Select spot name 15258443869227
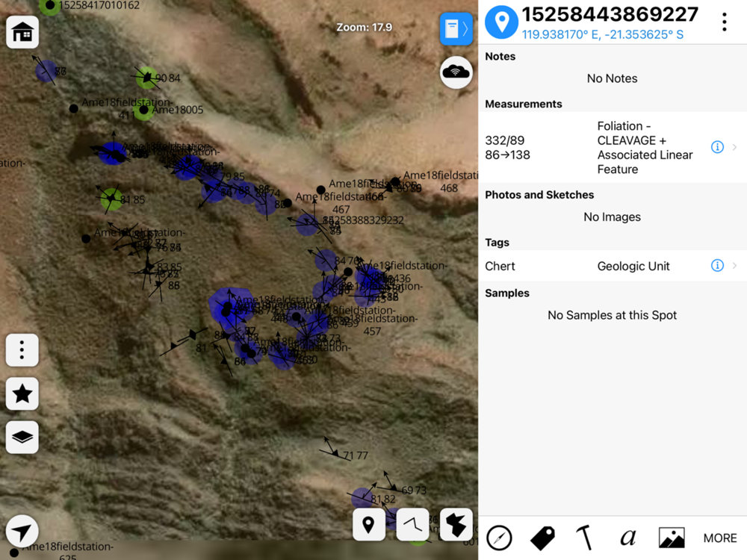 point(610,14)
